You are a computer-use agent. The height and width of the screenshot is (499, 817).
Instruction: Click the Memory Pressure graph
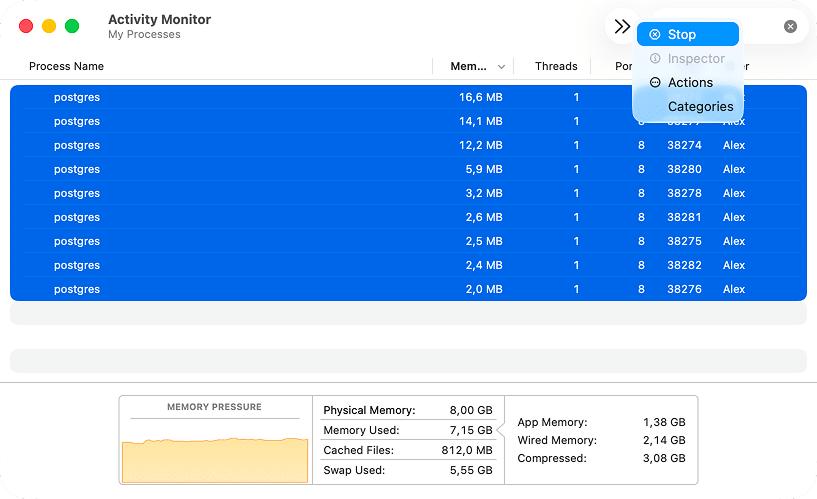tap(215, 460)
